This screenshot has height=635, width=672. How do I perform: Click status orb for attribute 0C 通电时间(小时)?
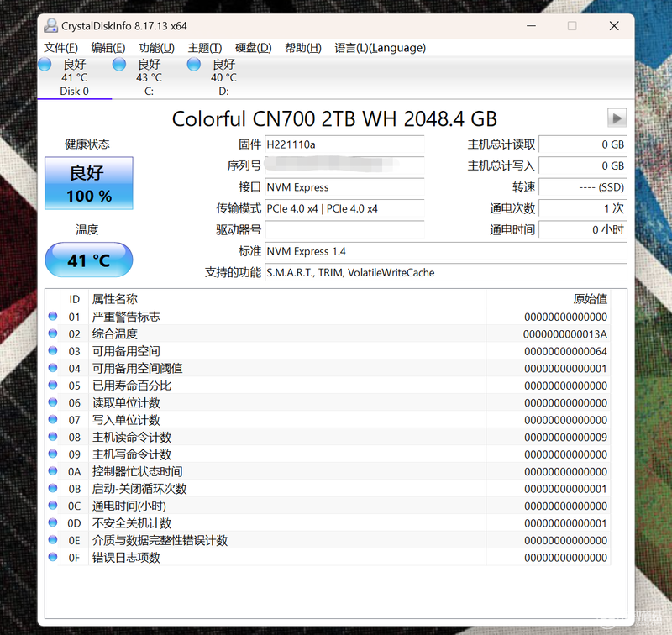pyautogui.click(x=53, y=505)
